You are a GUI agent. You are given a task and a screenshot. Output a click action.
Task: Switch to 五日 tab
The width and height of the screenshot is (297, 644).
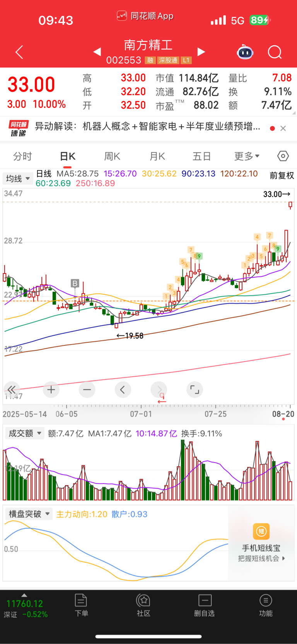[x=202, y=156]
